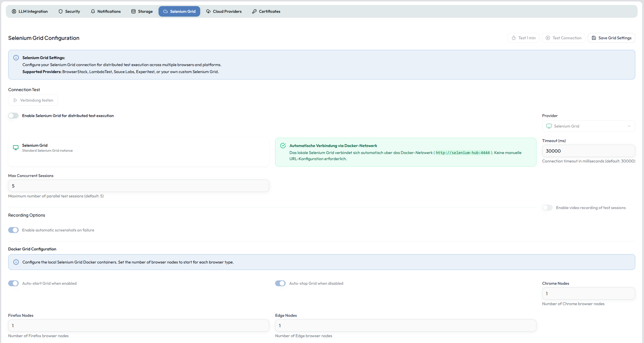Open the Storage tab

point(142,11)
